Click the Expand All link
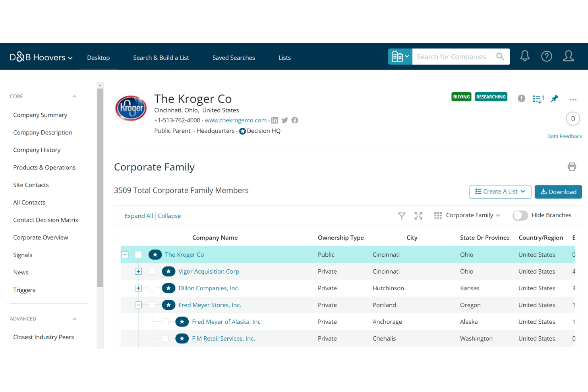Image resolution: width=588 pixels, height=392 pixels. pyautogui.click(x=139, y=216)
